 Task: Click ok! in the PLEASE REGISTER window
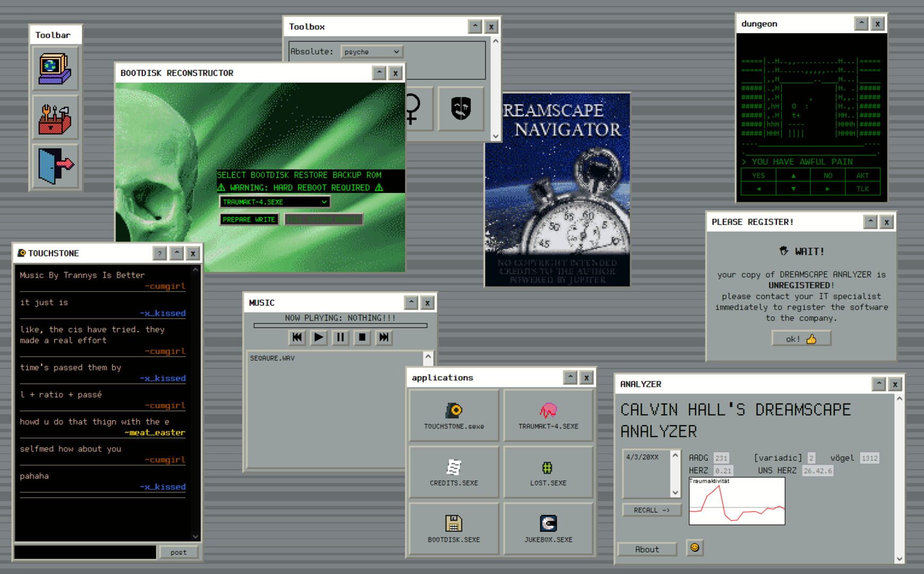801,338
